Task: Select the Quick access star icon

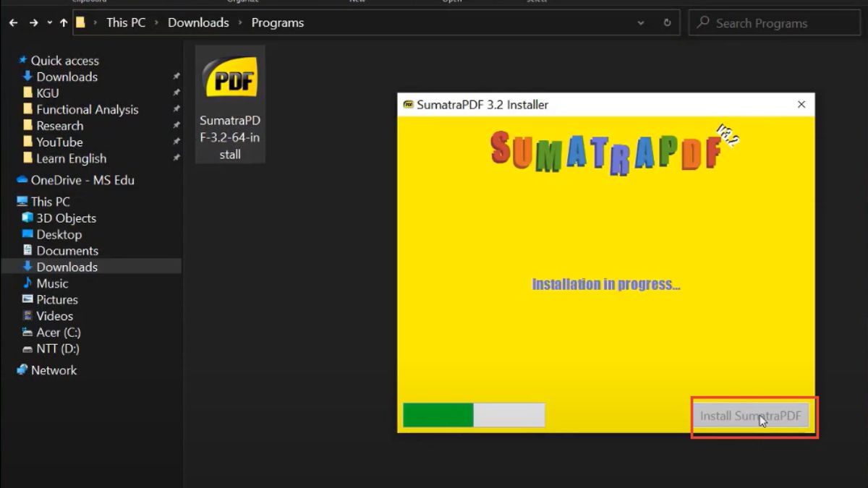Action: (x=22, y=60)
